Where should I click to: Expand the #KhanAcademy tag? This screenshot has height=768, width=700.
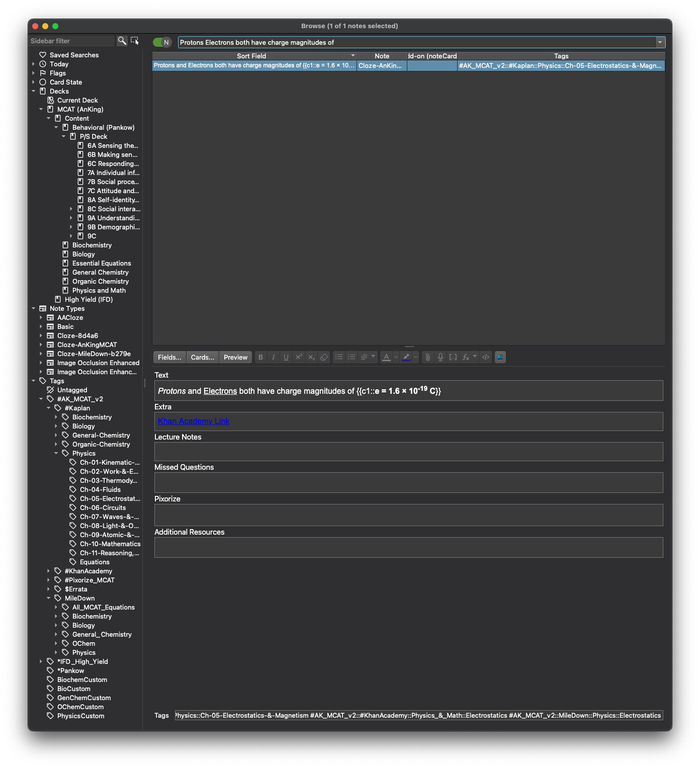49,571
